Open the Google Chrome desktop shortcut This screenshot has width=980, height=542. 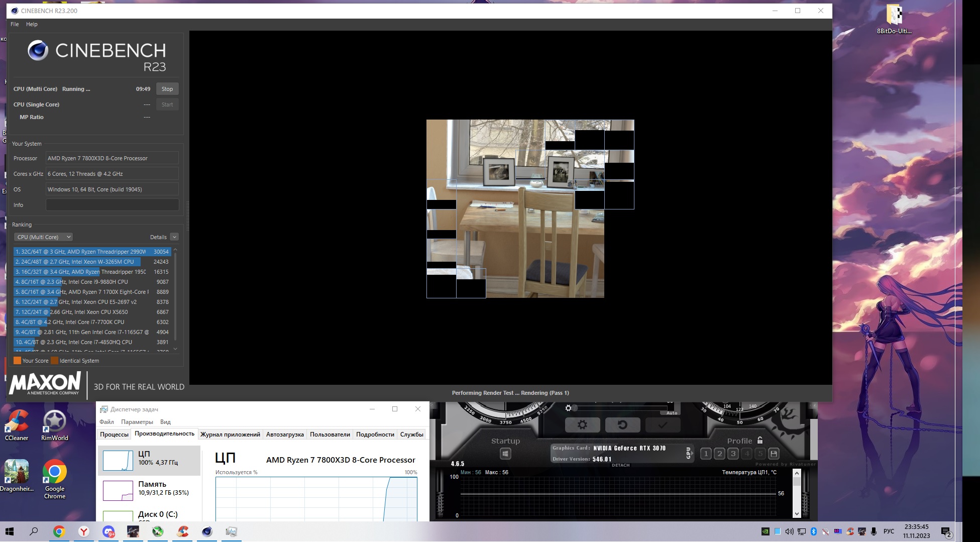tap(55, 479)
